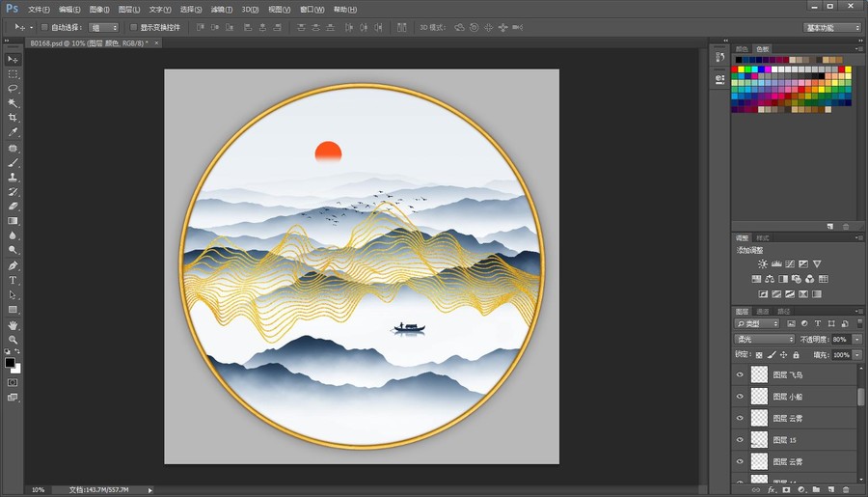Select the Pen tool

coord(13,266)
